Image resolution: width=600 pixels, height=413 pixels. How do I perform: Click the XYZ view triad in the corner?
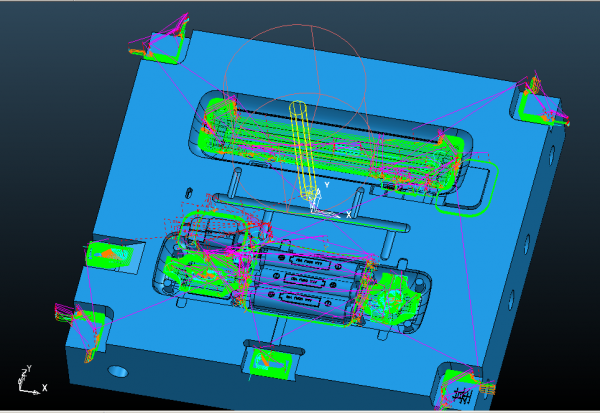tap(26, 378)
